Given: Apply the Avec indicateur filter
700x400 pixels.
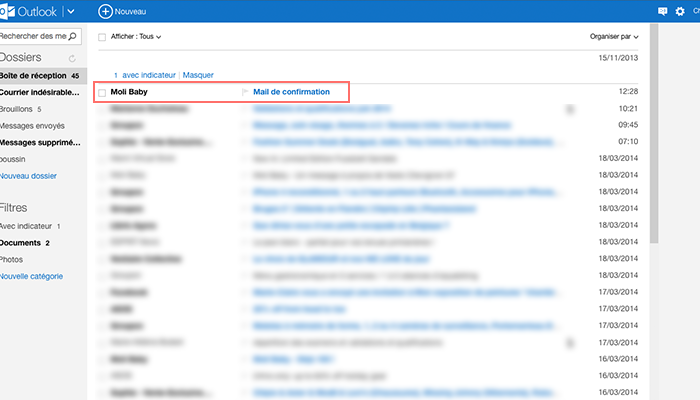Looking at the screenshot, I should click(x=30, y=226).
